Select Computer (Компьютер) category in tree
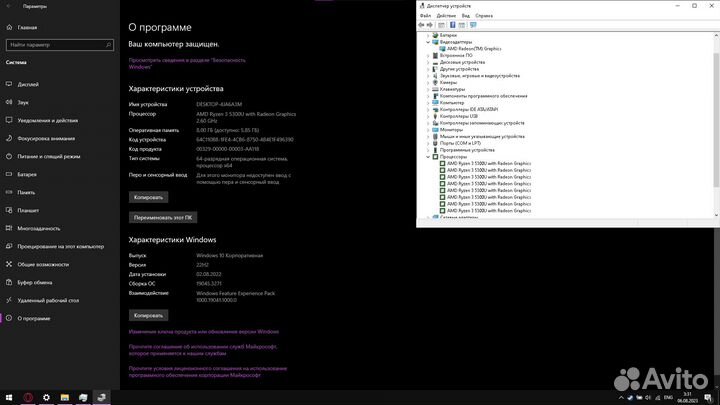The image size is (720, 405). click(452, 103)
